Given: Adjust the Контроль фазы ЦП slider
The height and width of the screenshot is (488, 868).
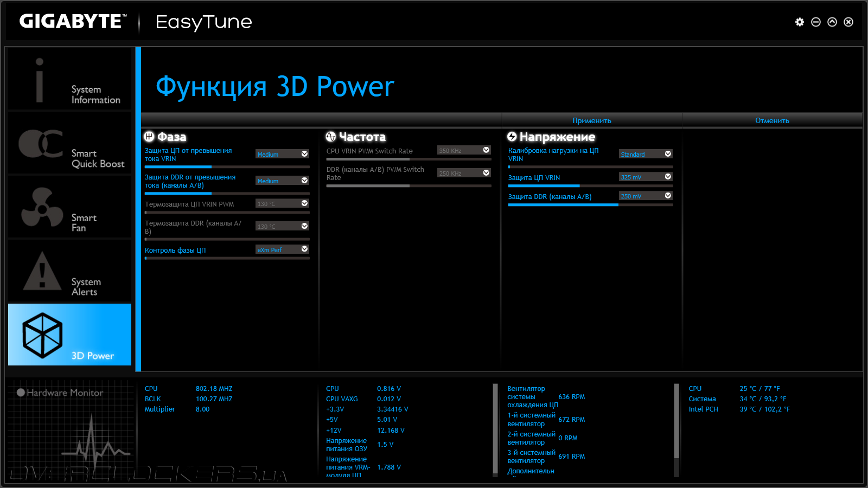Looking at the screenshot, I should (227, 258).
